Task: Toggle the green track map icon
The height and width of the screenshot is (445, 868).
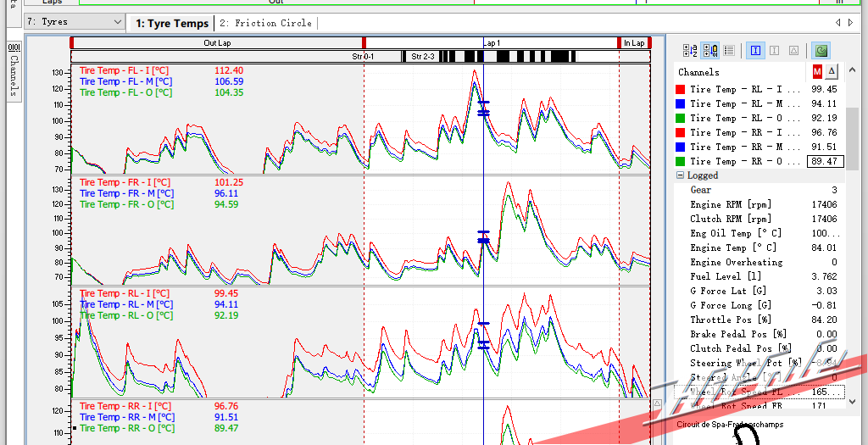Action: click(821, 50)
